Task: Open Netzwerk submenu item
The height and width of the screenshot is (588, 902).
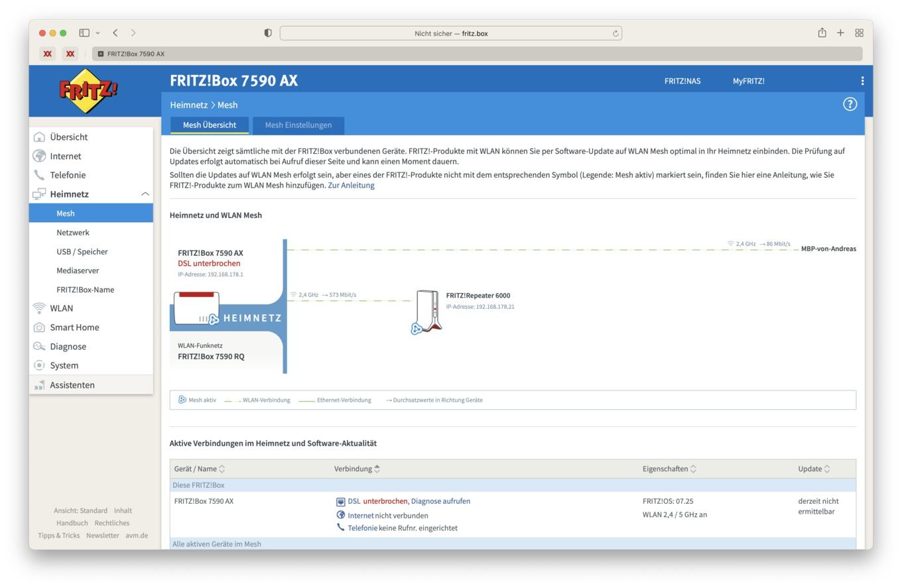Action: [x=73, y=233]
